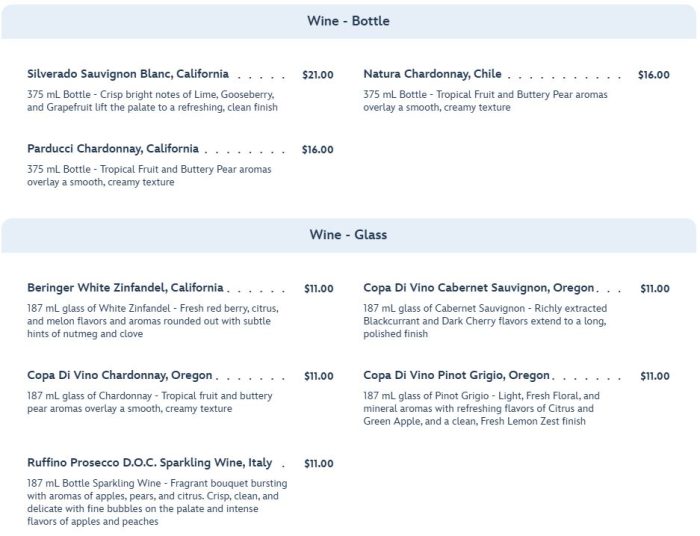Viewport: 700px width, 536px height.
Task: Open Parducci Chardonnay, California item
Action: click(113, 149)
